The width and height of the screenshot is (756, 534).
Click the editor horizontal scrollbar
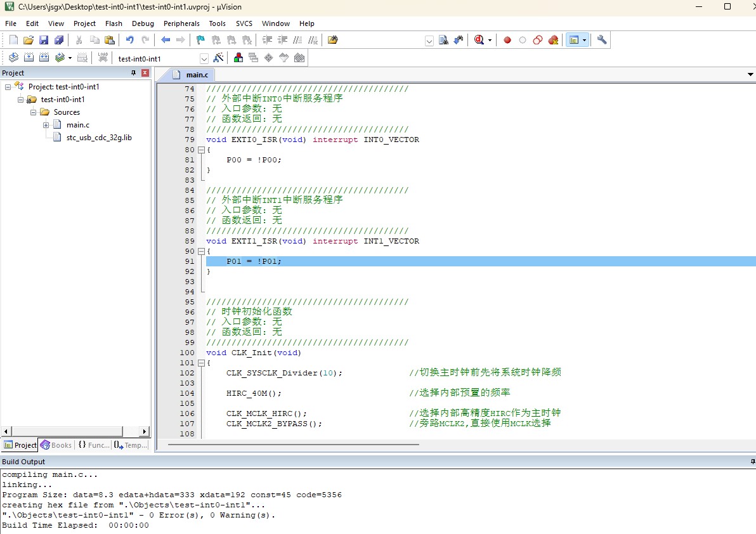click(294, 445)
